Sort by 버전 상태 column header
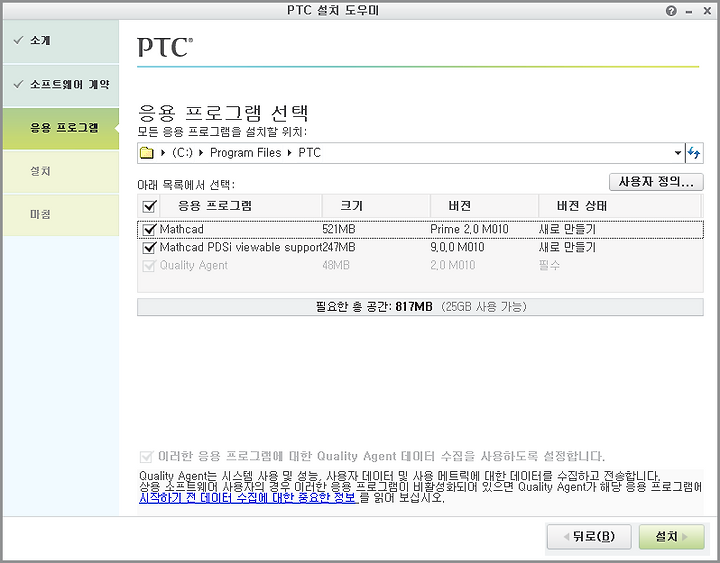The image size is (720, 563). (x=619, y=206)
